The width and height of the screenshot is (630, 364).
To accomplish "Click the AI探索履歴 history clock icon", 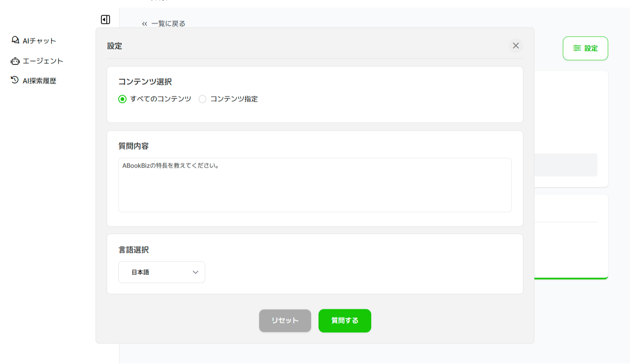I will click(15, 80).
